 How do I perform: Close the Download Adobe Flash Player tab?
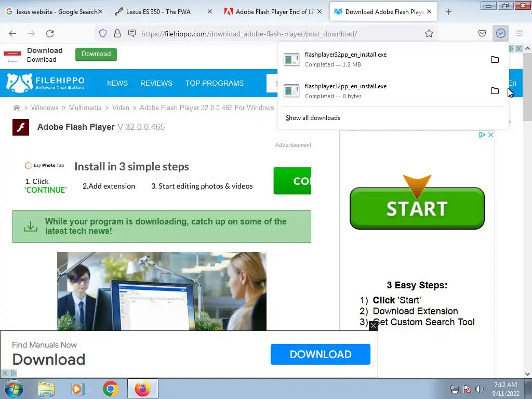point(429,11)
